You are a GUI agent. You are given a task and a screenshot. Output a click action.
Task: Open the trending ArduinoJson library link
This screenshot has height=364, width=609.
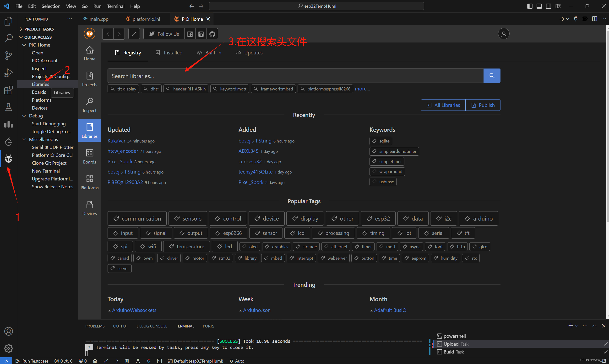(x=257, y=310)
